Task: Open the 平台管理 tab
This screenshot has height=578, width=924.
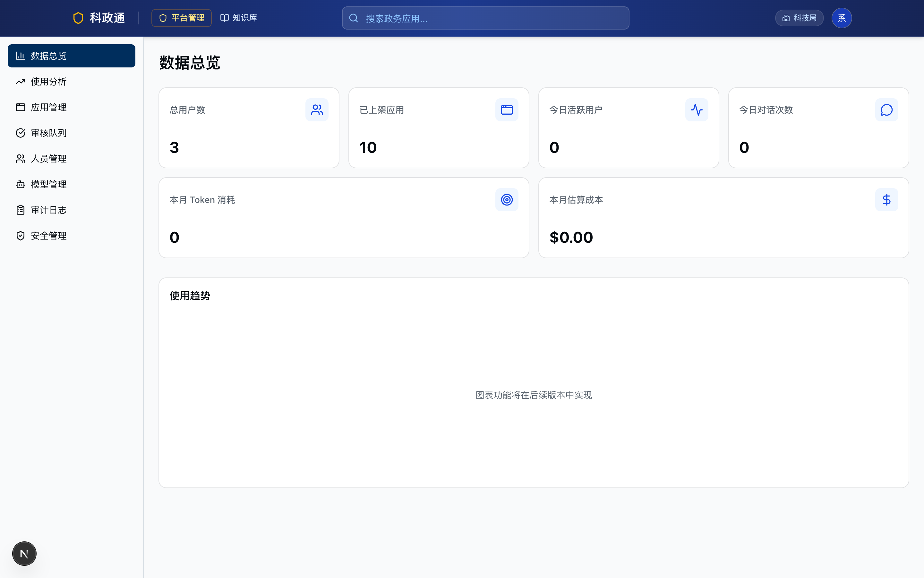Action: tap(181, 18)
